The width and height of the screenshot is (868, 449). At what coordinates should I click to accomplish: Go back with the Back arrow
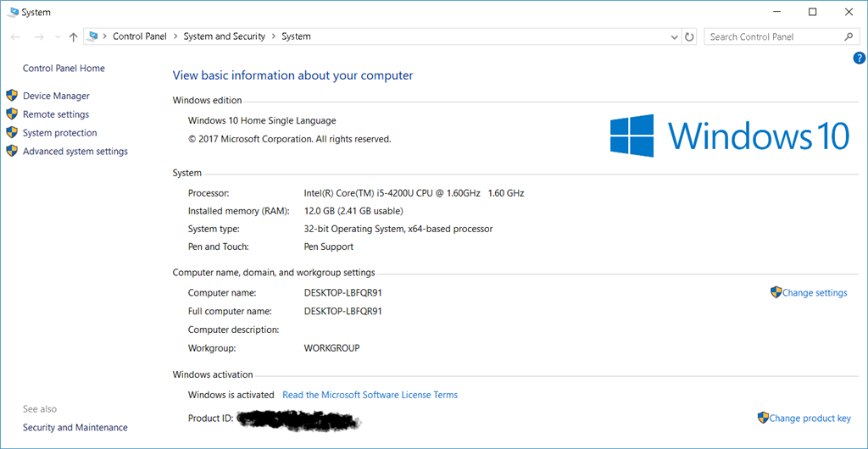(x=15, y=37)
